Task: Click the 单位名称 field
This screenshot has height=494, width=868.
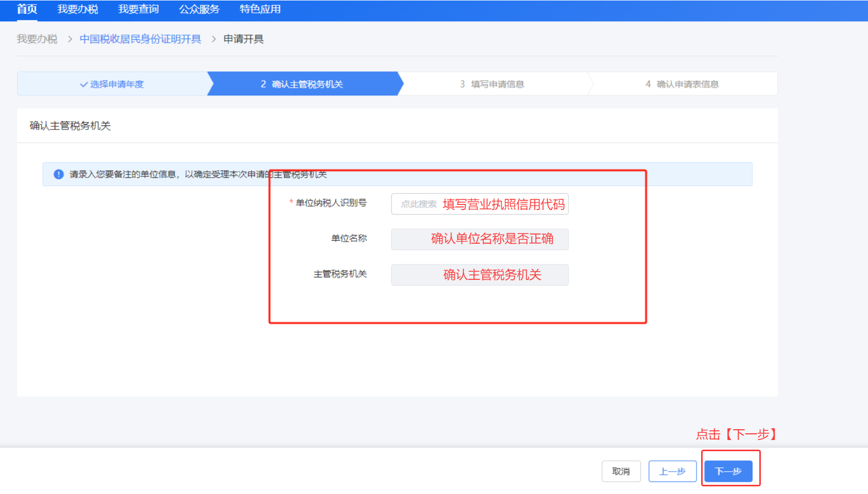Action: click(479, 239)
